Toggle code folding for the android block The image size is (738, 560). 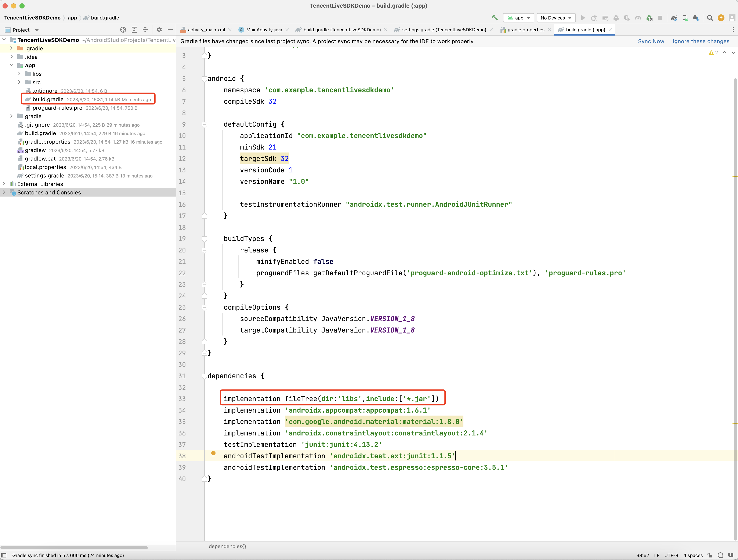point(204,79)
